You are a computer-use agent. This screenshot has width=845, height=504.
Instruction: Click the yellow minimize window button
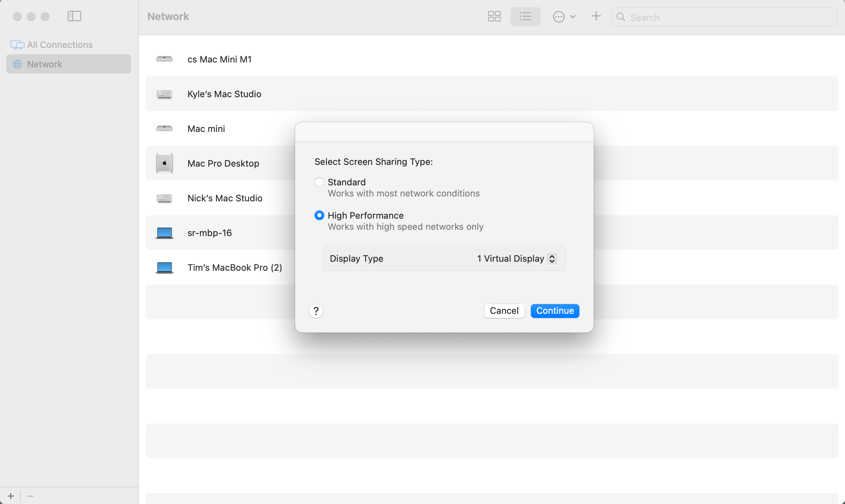tap(31, 16)
